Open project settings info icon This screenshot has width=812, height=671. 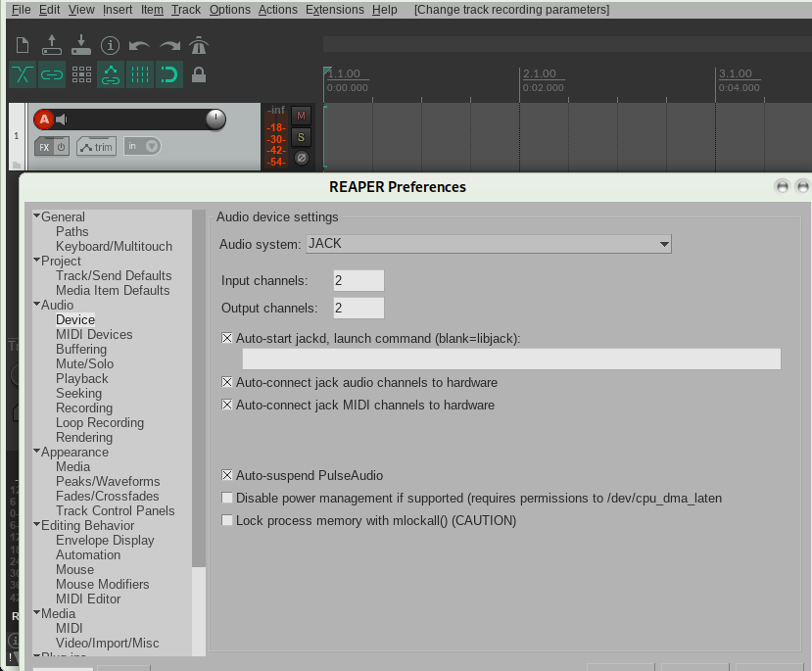click(x=110, y=46)
